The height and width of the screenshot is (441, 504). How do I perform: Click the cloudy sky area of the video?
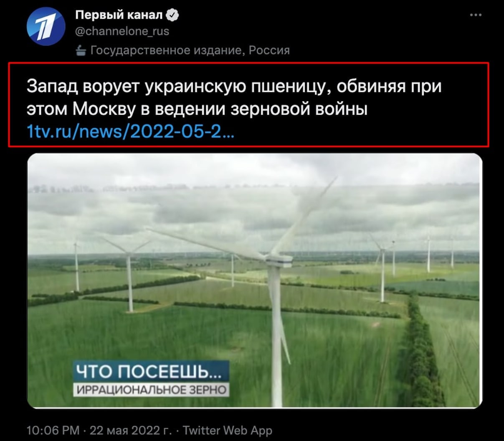[x=255, y=201]
